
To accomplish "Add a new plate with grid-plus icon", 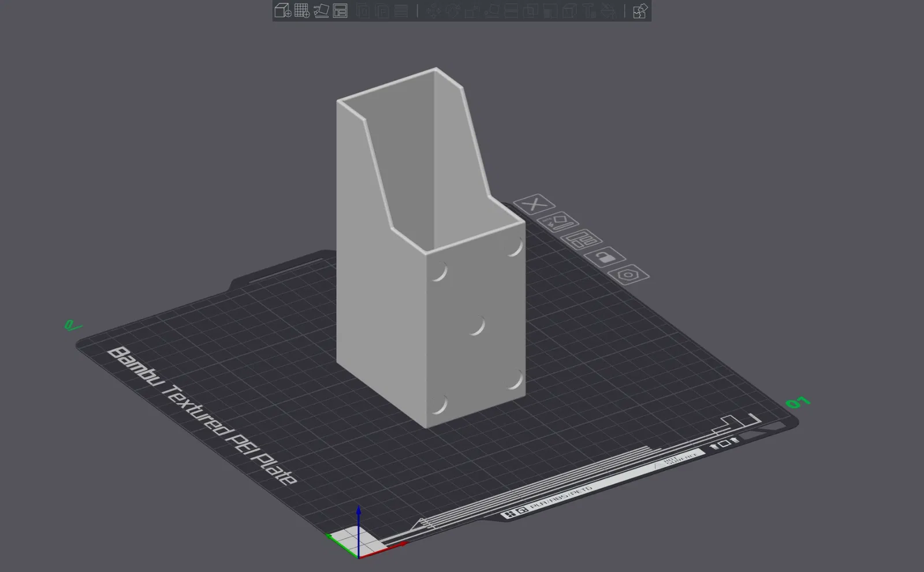I will (301, 11).
